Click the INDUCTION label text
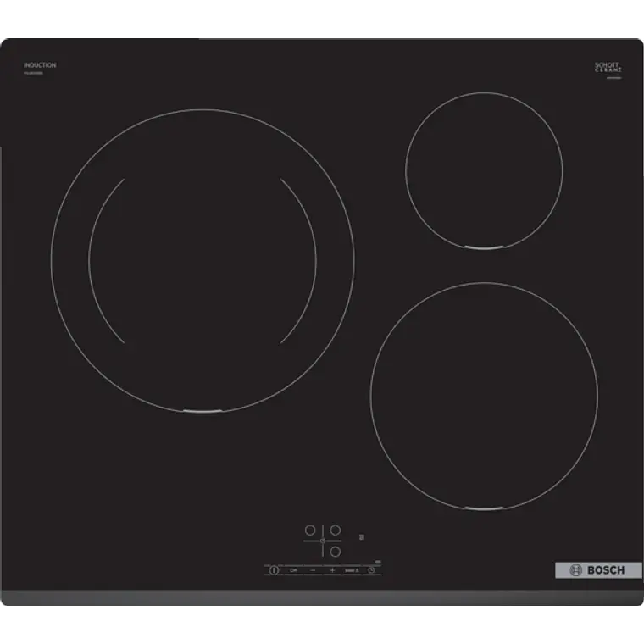The image size is (644, 644). [40, 65]
